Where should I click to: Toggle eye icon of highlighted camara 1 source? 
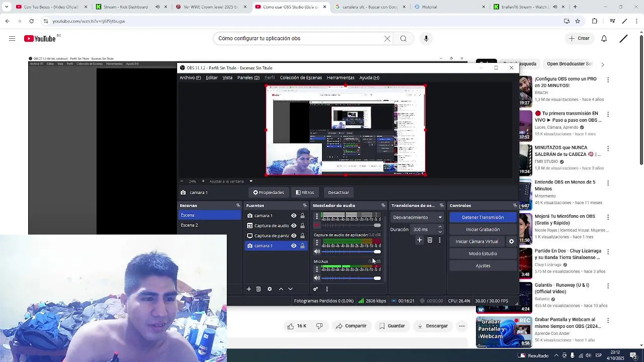click(x=294, y=246)
